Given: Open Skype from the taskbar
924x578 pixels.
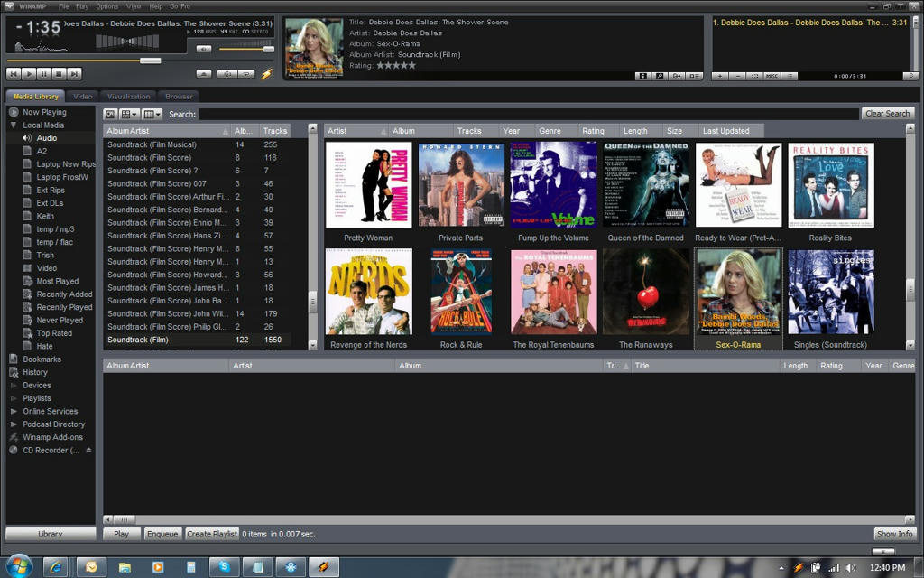Looking at the screenshot, I should pyautogui.click(x=224, y=567).
